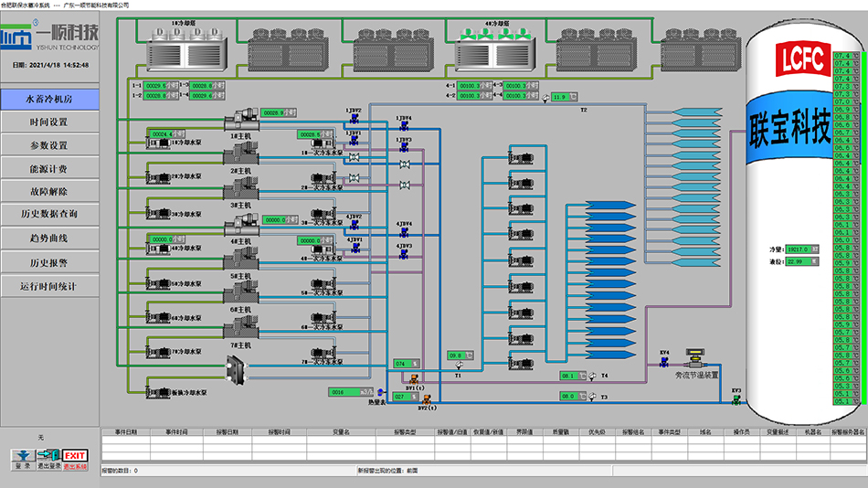The width and height of the screenshot is (868, 488).
Task: Select the 1# cooling tower graphic
Action: click(187, 48)
